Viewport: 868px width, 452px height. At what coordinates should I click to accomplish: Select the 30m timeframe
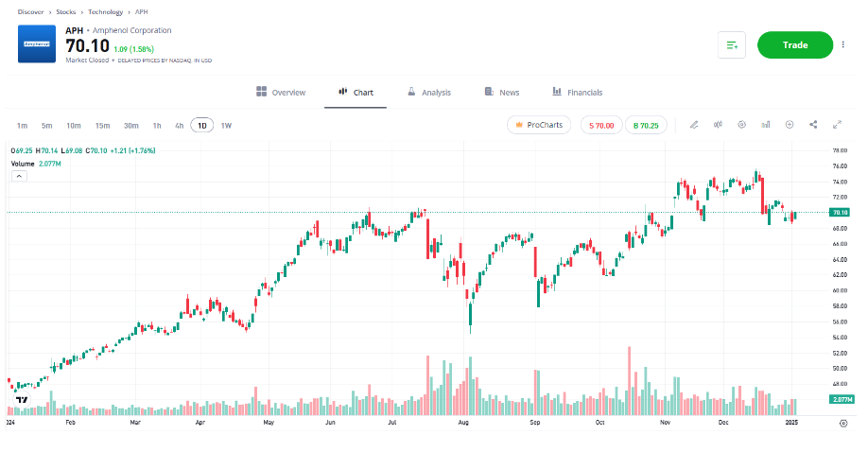click(131, 126)
